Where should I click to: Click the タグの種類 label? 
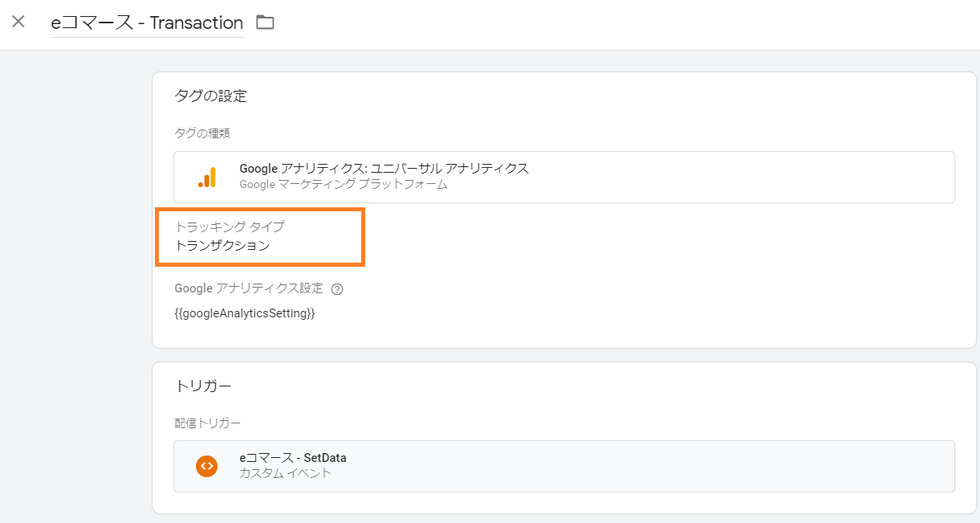(x=202, y=133)
